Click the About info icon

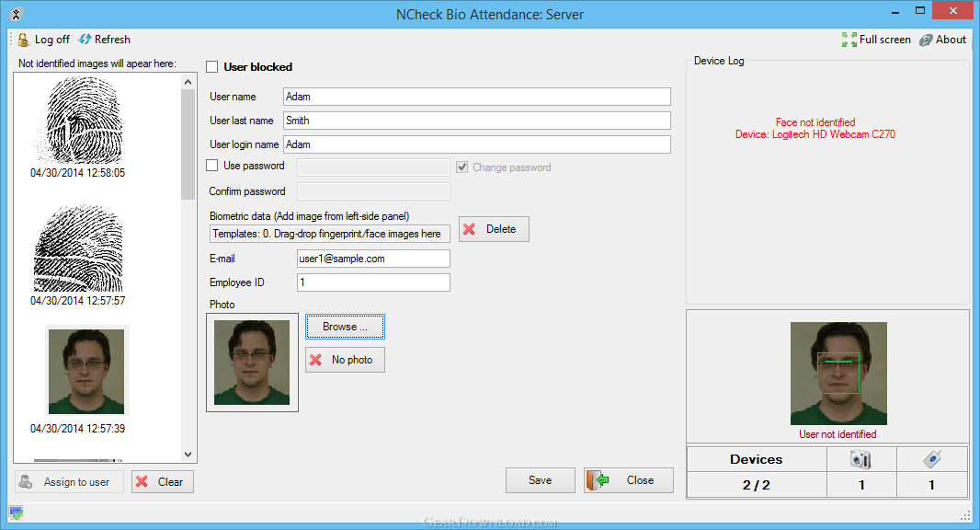click(x=926, y=40)
